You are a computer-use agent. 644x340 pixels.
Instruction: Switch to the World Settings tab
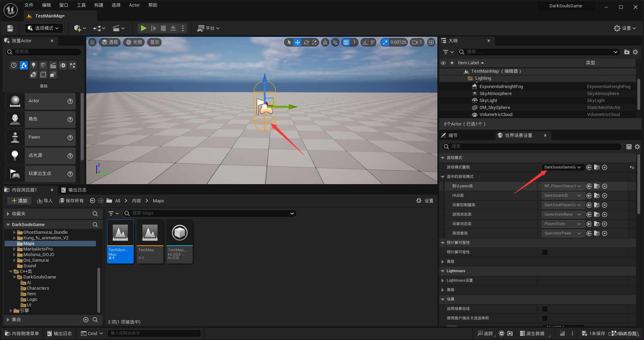pos(518,136)
